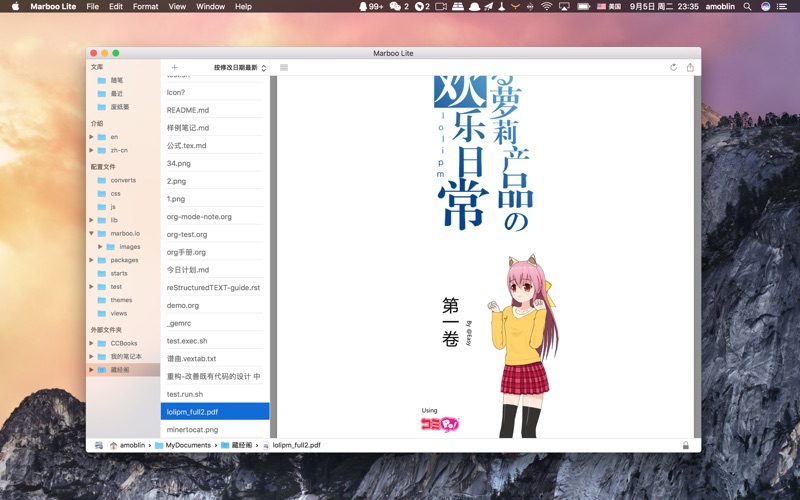Image resolution: width=800 pixels, height=500 pixels.
Task: Open the 随笔 folder in the sidebar
Action: click(x=116, y=80)
